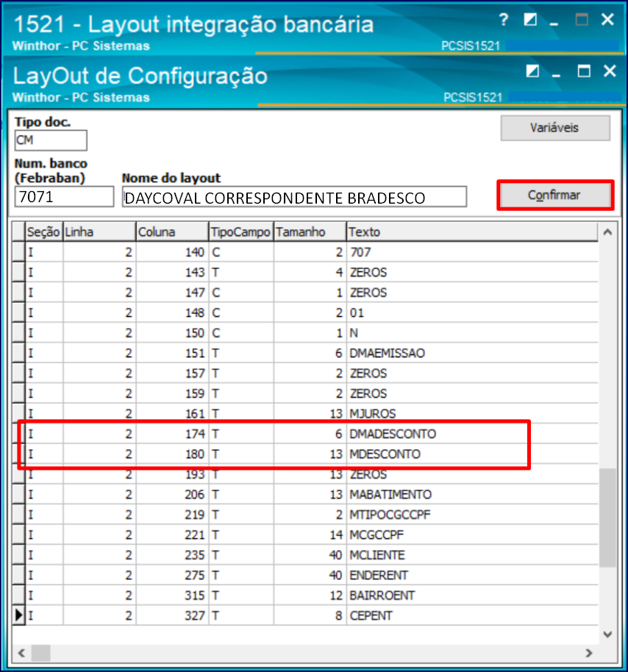Select the Coluna column header
Screen dimensions: 628x672
[172, 232]
